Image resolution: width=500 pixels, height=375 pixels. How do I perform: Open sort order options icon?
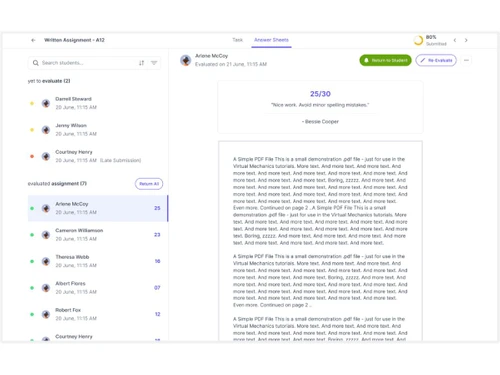point(141,63)
